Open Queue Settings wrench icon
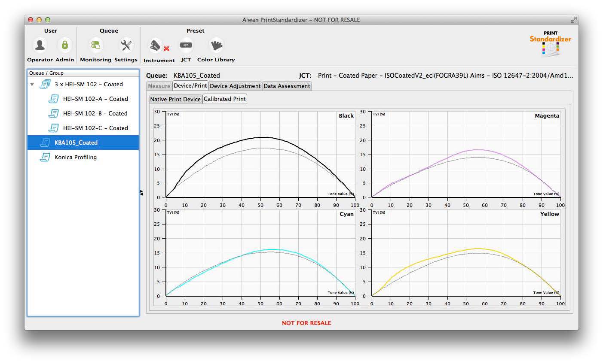The width and height of the screenshot is (603, 364). 126,45
